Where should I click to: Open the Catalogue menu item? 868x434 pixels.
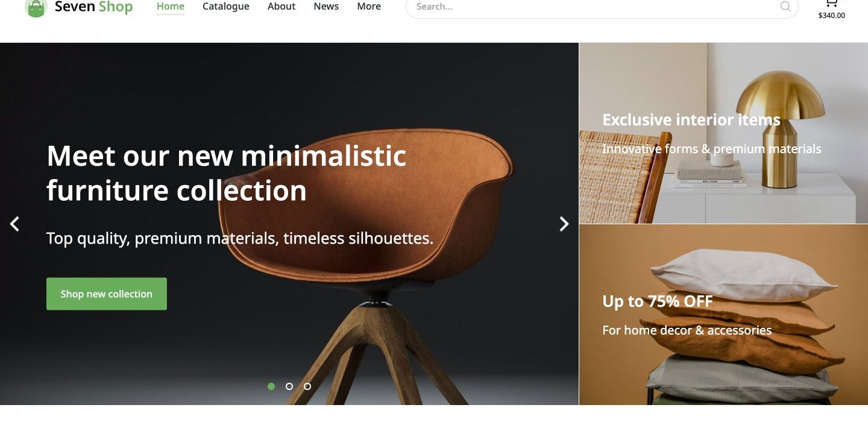[x=226, y=7]
